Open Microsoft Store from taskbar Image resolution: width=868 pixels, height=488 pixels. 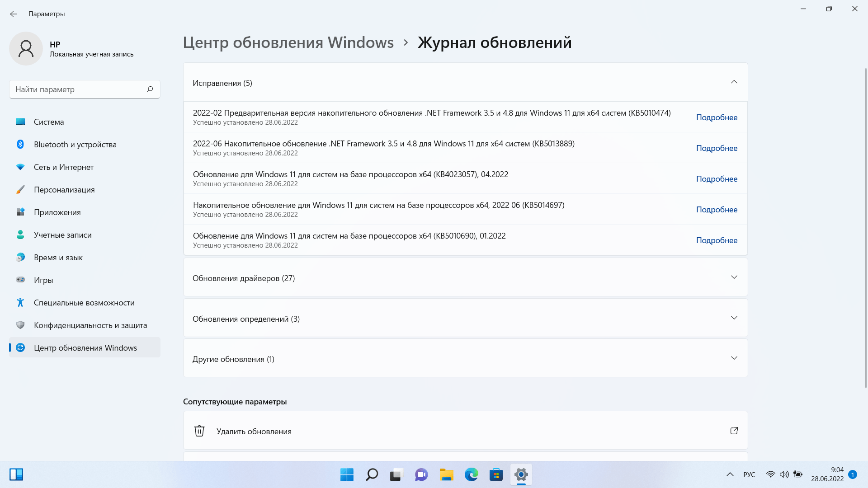[x=496, y=474]
